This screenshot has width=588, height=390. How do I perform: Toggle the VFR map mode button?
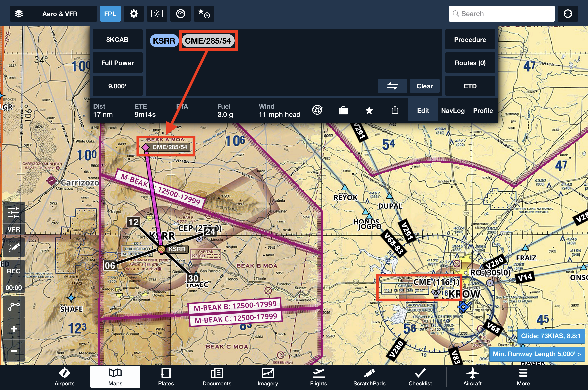14,229
